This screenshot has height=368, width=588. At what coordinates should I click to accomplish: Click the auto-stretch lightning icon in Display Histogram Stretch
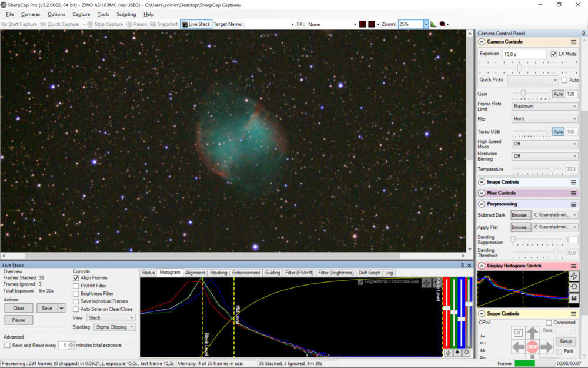tap(574, 276)
